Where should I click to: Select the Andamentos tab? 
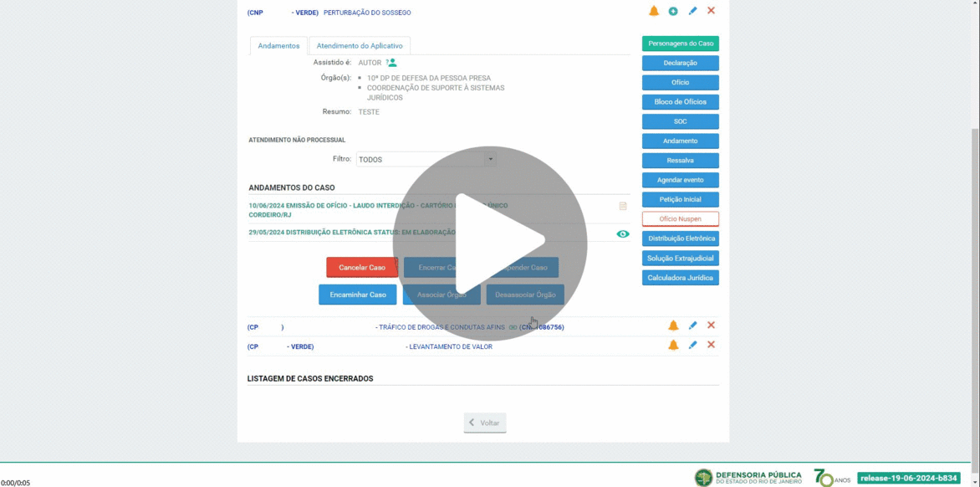pyautogui.click(x=278, y=46)
